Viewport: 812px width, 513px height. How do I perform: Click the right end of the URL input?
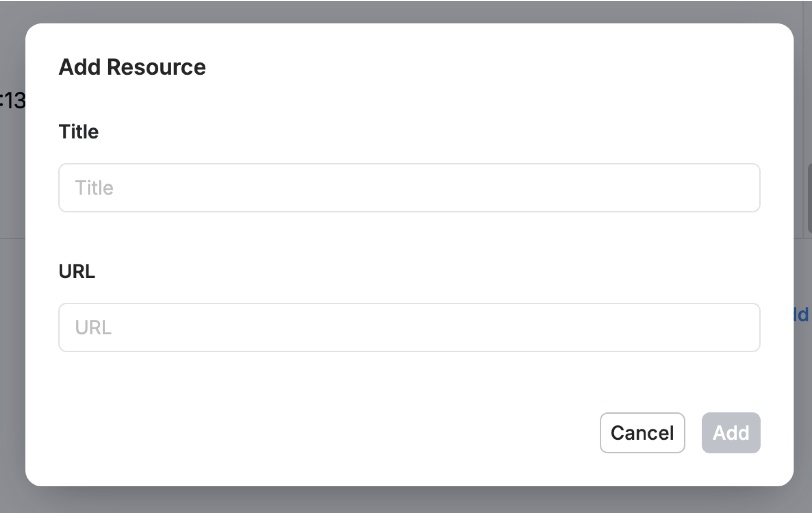[741, 327]
